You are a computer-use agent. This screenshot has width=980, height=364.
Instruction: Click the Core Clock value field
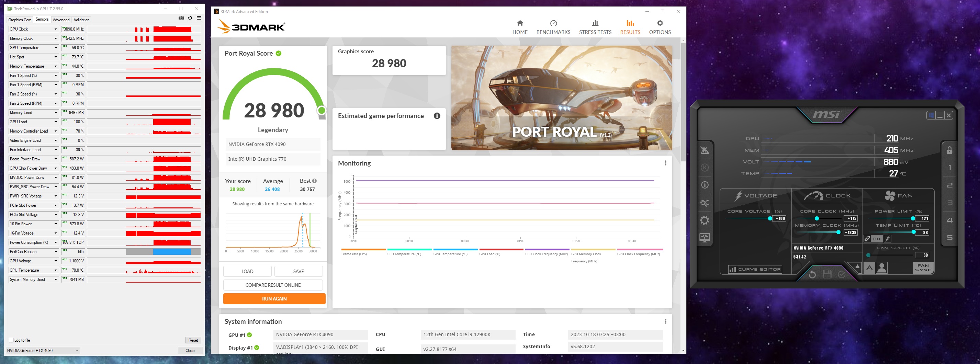tap(851, 218)
